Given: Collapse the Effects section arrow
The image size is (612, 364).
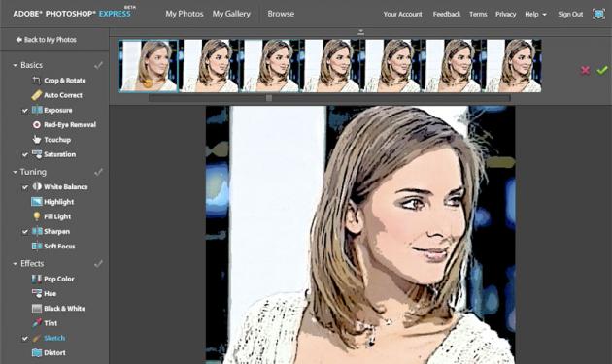Looking at the screenshot, I should pos(15,264).
